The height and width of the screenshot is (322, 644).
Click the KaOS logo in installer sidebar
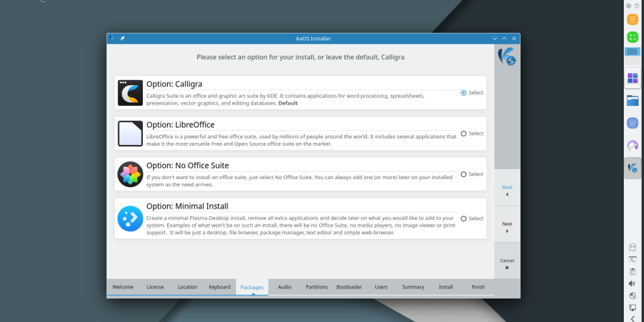point(506,56)
